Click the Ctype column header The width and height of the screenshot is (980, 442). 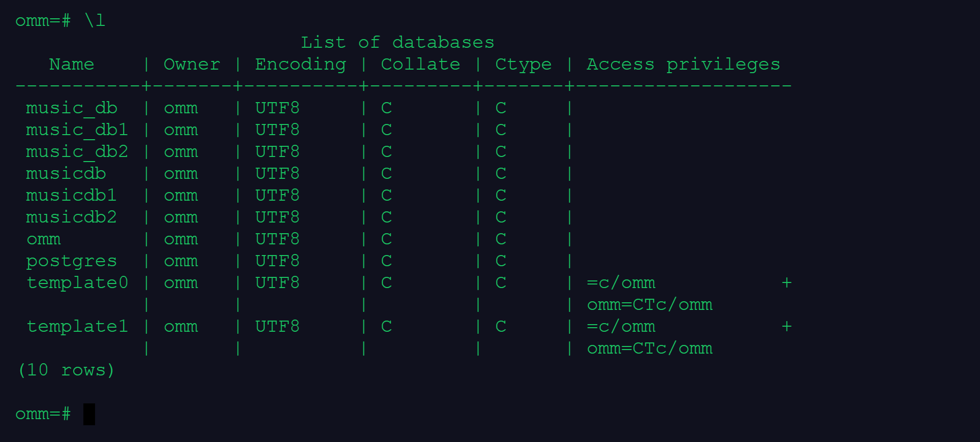click(x=523, y=64)
